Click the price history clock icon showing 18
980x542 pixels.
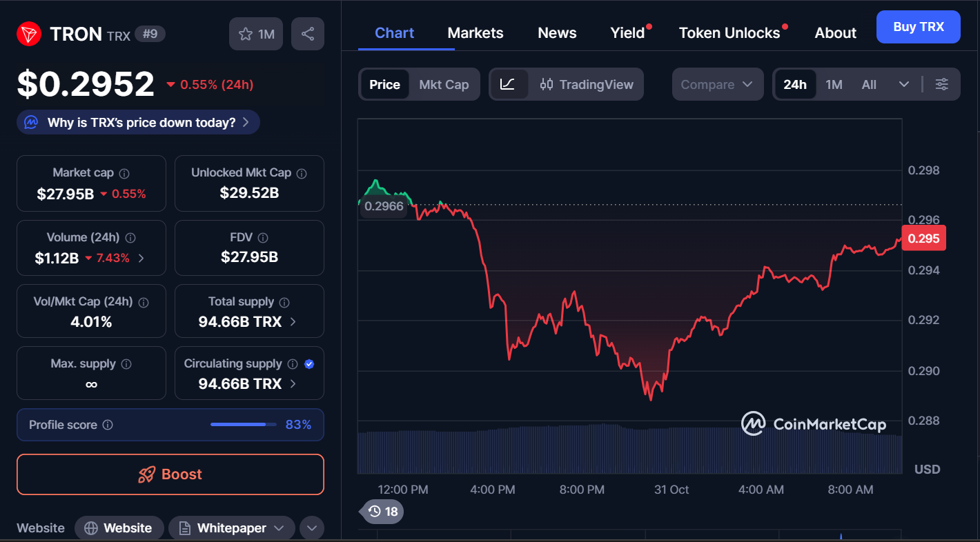(381, 512)
